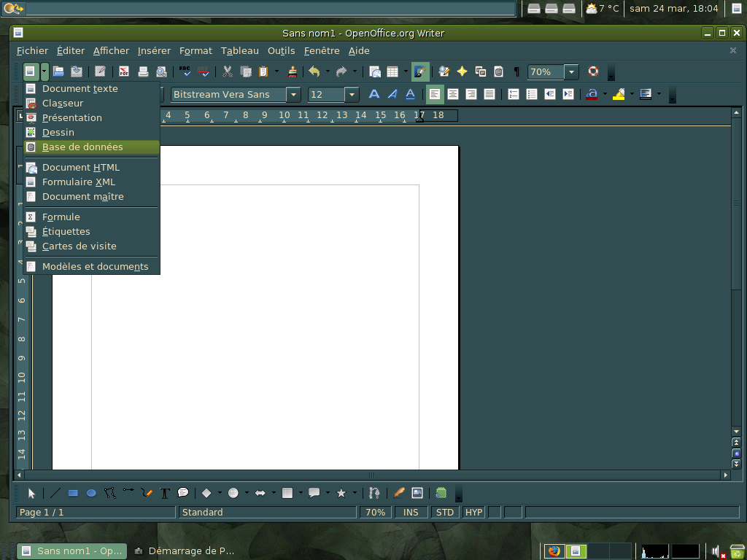
Task: Cut selection with the scissors icon
Action: (x=228, y=71)
